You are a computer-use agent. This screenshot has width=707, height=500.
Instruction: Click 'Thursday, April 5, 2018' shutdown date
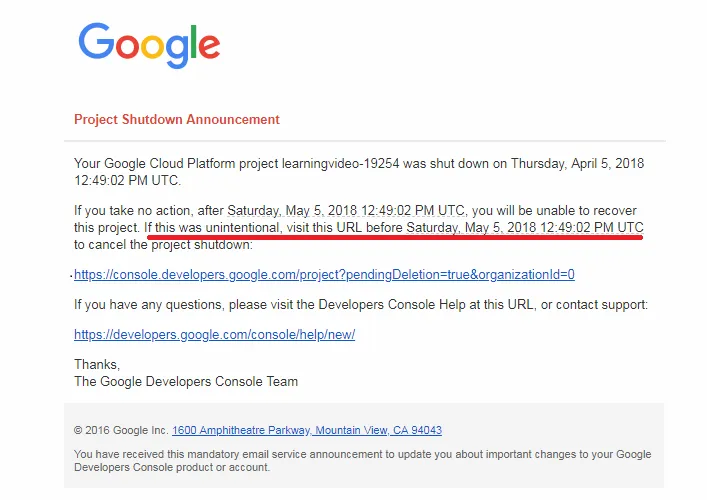click(577, 163)
